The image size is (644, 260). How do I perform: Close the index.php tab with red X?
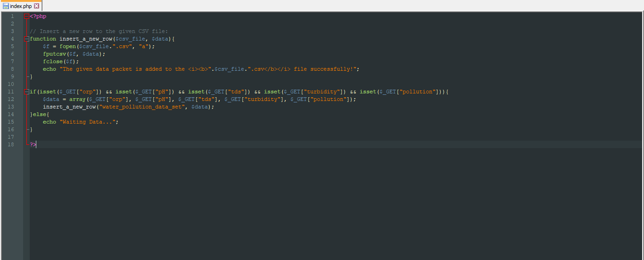[x=37, y=6]
